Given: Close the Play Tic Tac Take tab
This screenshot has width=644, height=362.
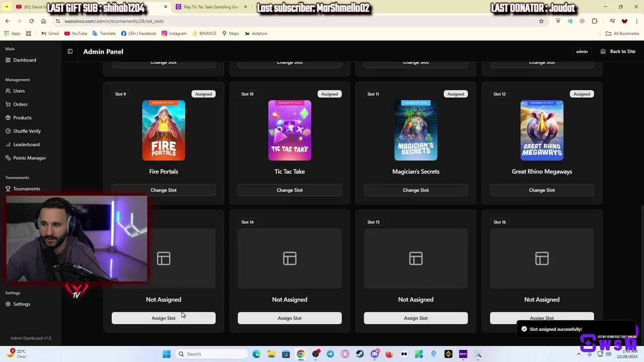Looking at the screenshot, I should pos(246,7).
